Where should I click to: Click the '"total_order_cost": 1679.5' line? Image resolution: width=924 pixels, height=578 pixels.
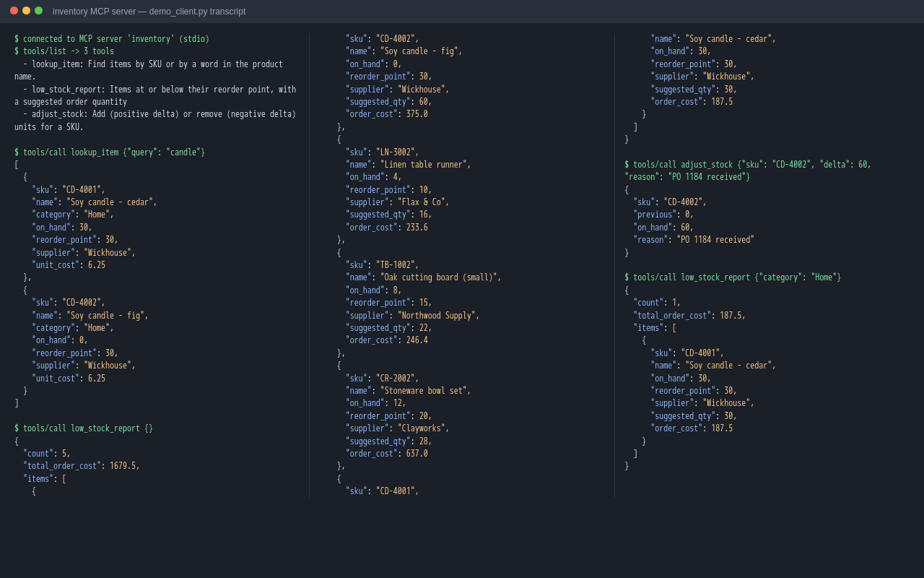pyautogui.click(x=82, y=466)
